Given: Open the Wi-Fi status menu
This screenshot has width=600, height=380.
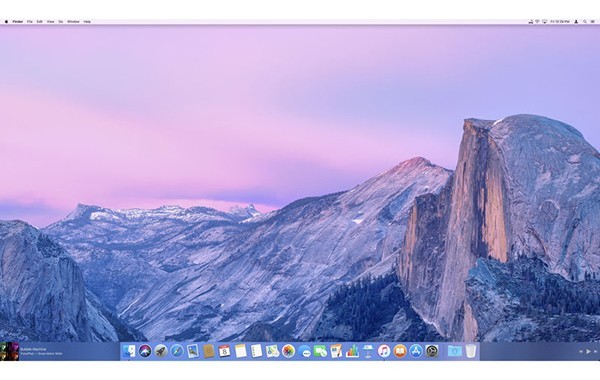Looking at the screenshot, I should point(537,22).
